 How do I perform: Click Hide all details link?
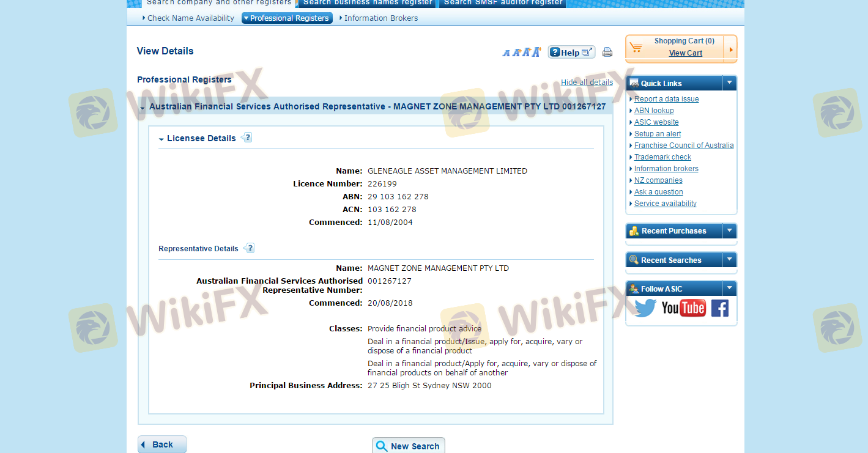coord(587,83)
